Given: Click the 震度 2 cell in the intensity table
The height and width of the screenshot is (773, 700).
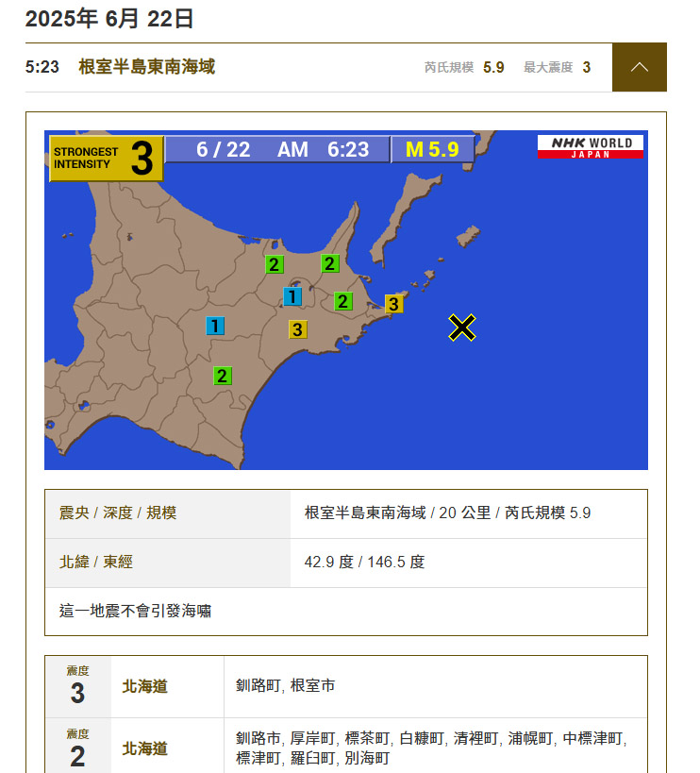Looking at the screenshot, I should (x=77, y=748).
